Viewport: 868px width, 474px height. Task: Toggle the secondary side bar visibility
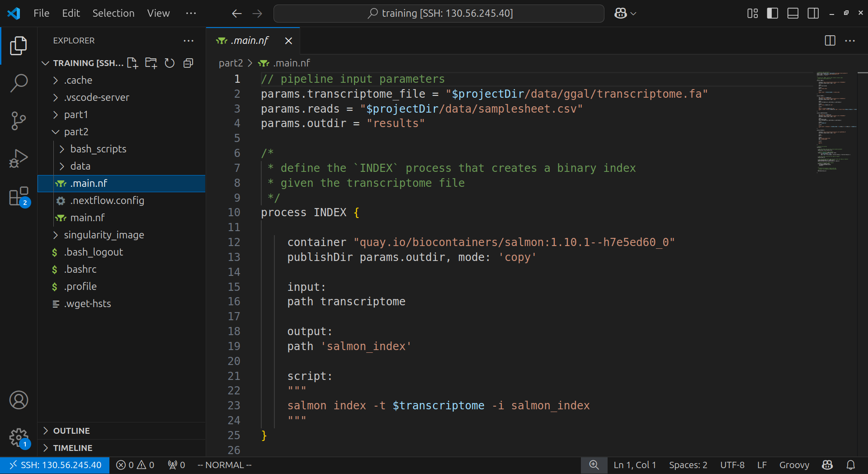813,14
